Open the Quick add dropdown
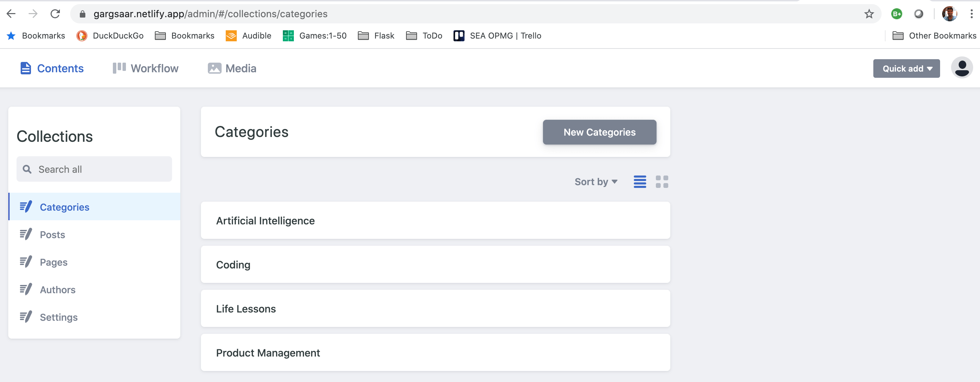Image resolution: width=980 pixels, height=382 pixels. click(906, 68)
